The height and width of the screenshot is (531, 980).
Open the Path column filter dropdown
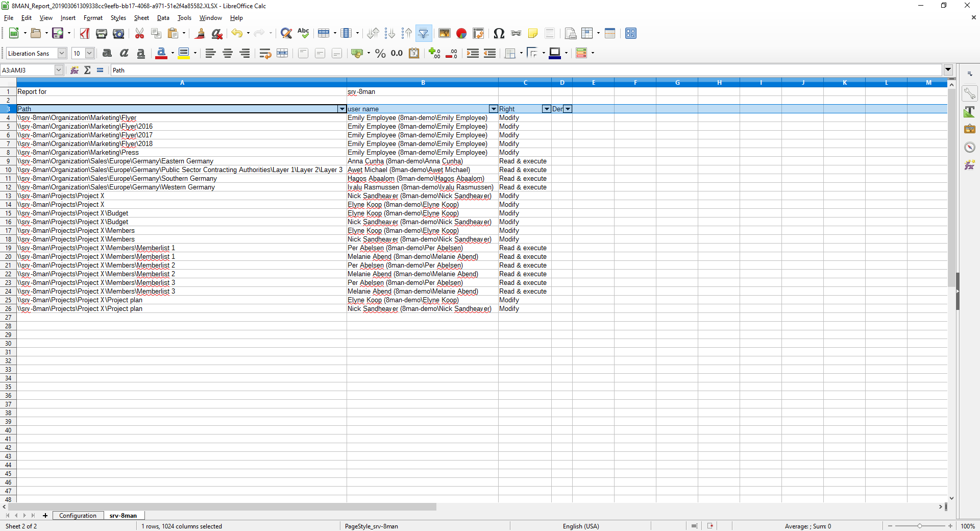tap(341, 109)
